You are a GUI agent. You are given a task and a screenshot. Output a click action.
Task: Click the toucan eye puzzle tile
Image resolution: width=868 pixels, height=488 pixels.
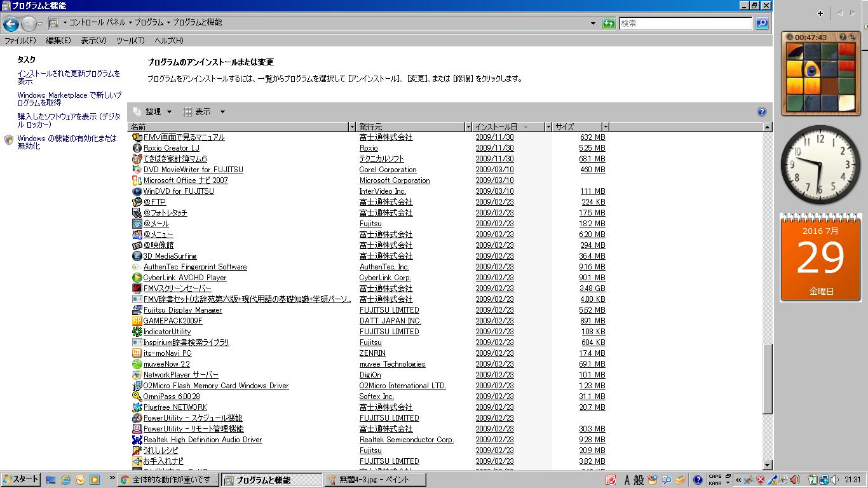point(811,69)
